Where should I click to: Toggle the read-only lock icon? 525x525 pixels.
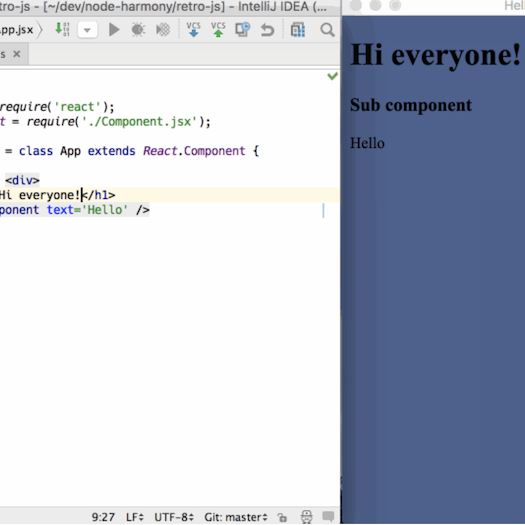click(x=282, y=517)
